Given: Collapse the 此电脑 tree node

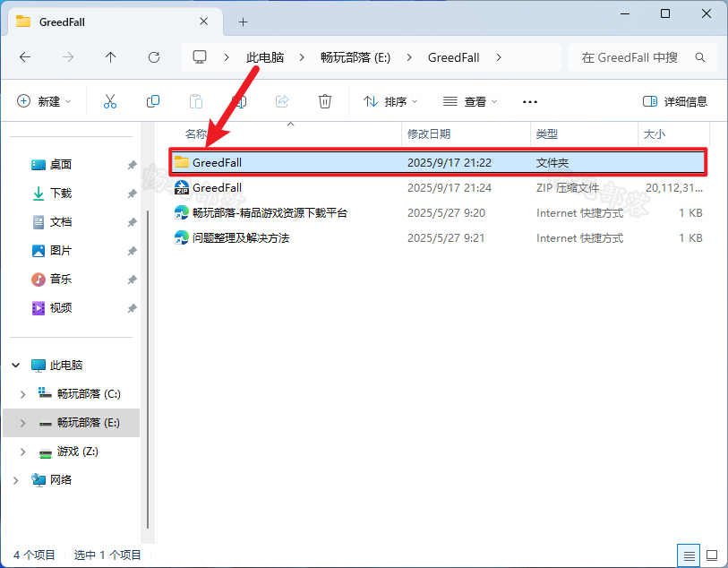Looking at the screenshot, I should point(16,365).
